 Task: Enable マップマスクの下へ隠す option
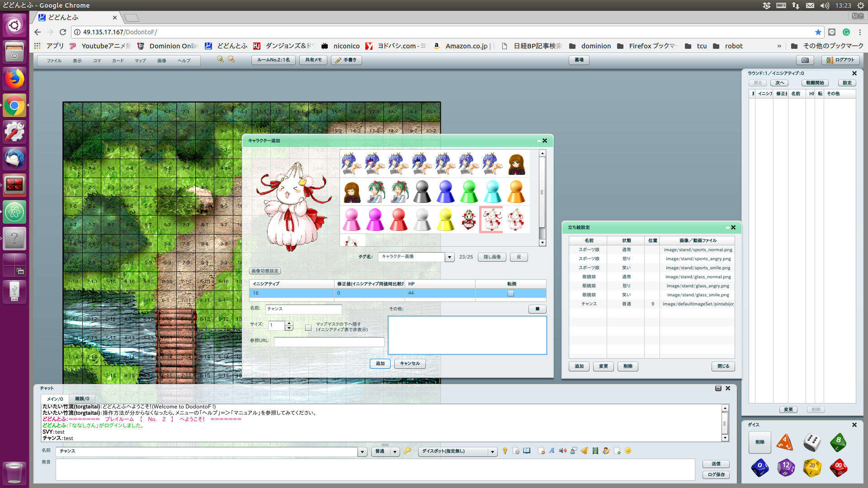[307, 327]
